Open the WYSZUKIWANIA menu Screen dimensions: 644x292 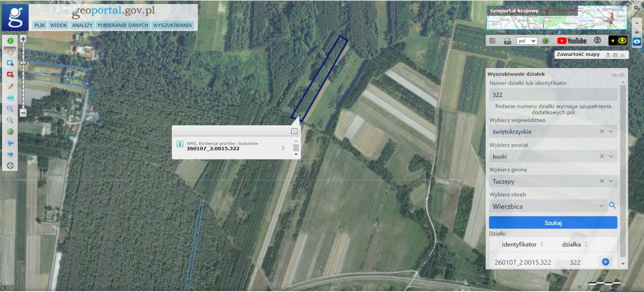point(173,25)
